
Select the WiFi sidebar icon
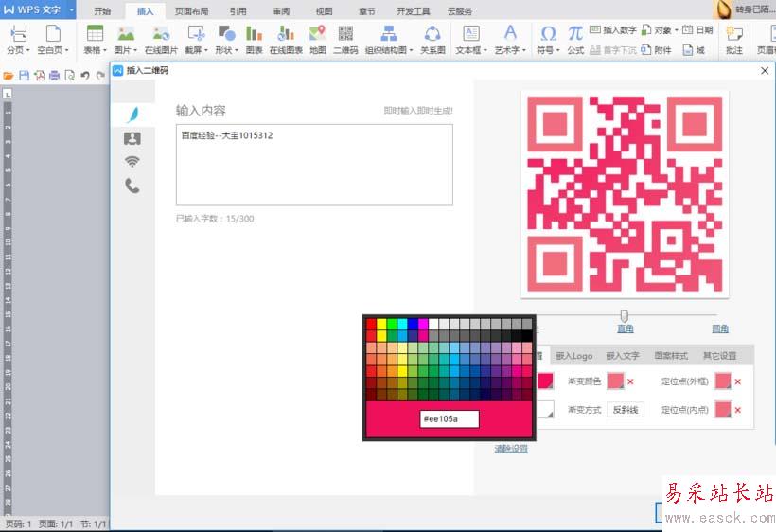(x=132, y=161)
